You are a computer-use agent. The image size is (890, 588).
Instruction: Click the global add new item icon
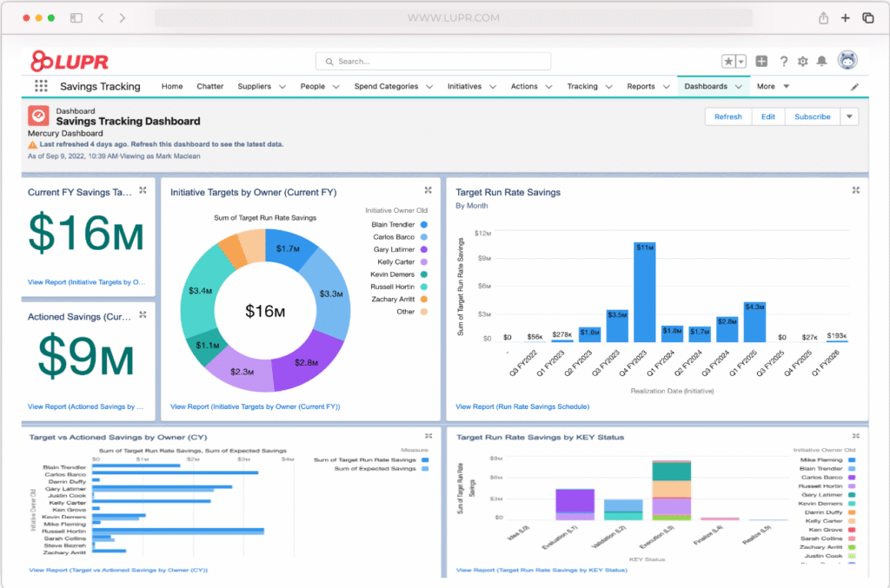(x=761, y=62)
